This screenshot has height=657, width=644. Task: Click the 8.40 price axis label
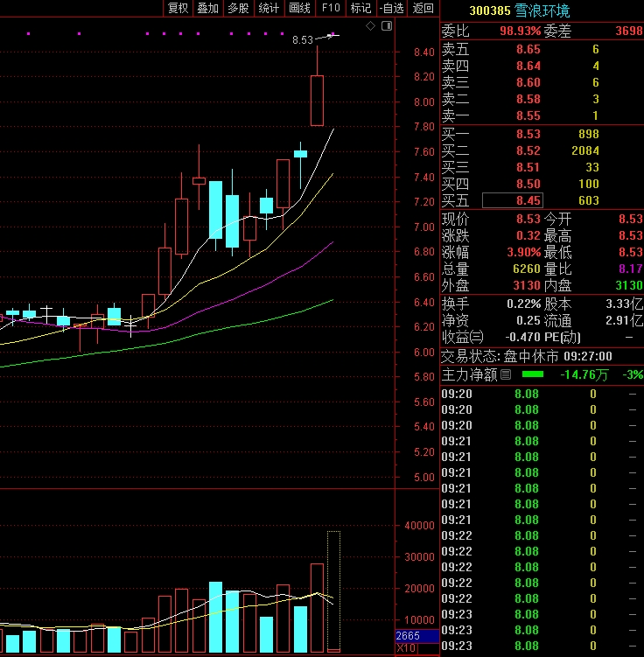tap(424, 52)
